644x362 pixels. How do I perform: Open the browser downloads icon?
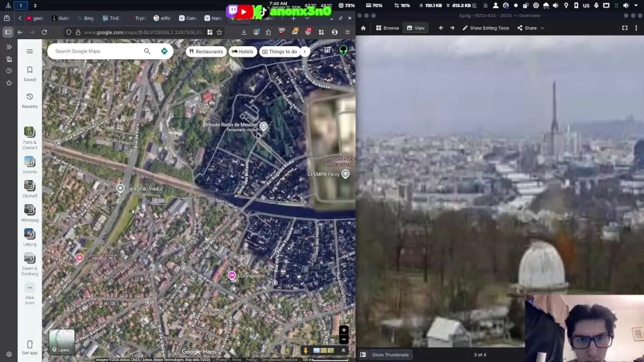244,32
